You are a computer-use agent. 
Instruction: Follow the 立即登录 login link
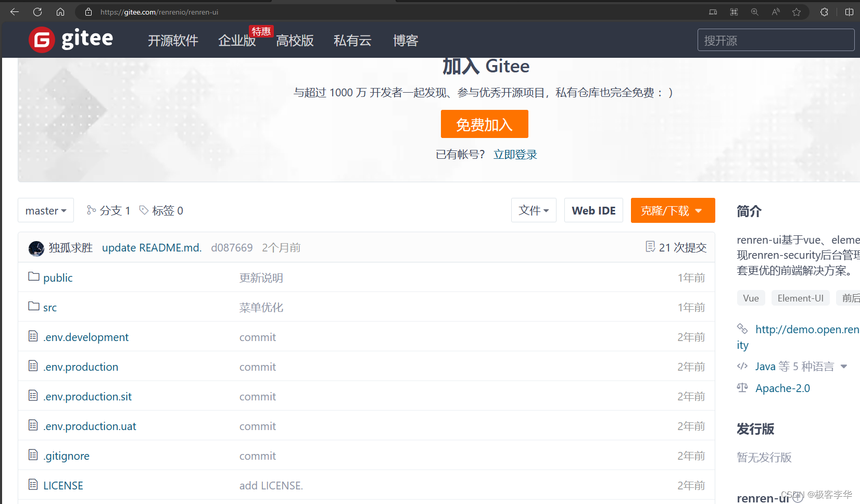point(515,155)
